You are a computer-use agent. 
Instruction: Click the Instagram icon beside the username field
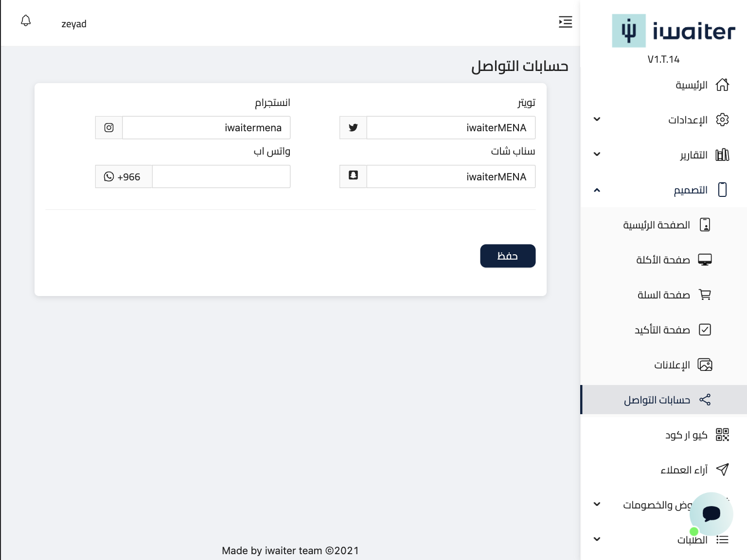[109, 128]
